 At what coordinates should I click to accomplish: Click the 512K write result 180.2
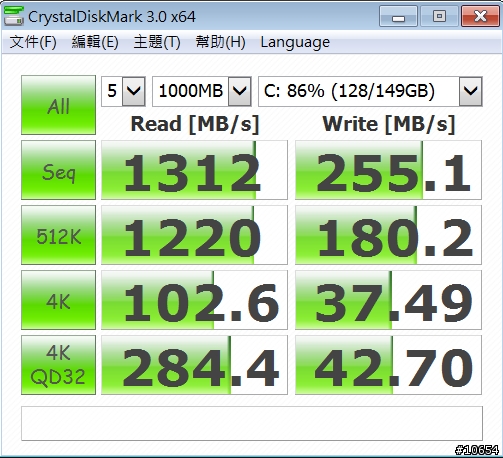point(388,235)
